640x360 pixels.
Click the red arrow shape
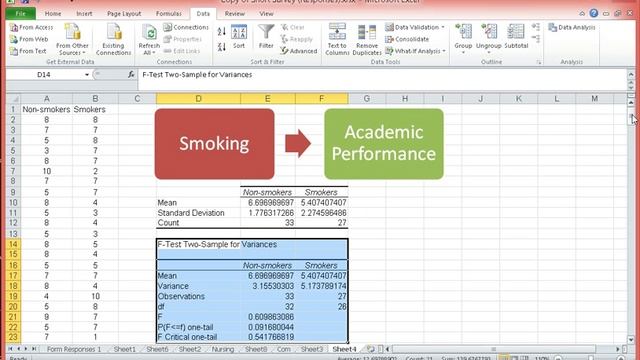click(298, 143)
